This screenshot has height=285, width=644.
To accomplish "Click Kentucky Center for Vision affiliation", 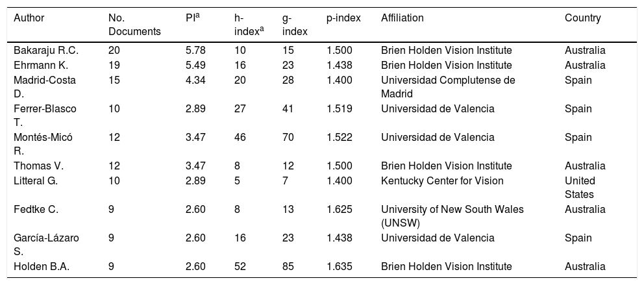I will pyautogui.click(x=442, y=180).
